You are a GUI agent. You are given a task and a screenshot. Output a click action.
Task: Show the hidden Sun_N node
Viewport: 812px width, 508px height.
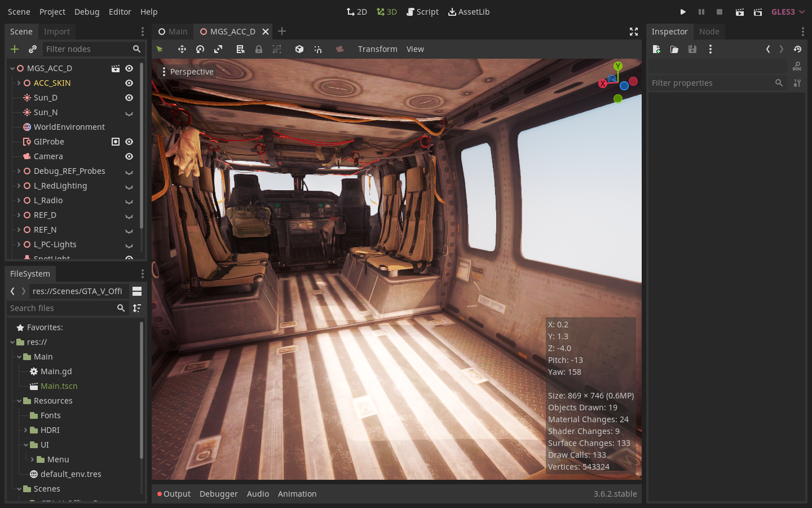129,113
